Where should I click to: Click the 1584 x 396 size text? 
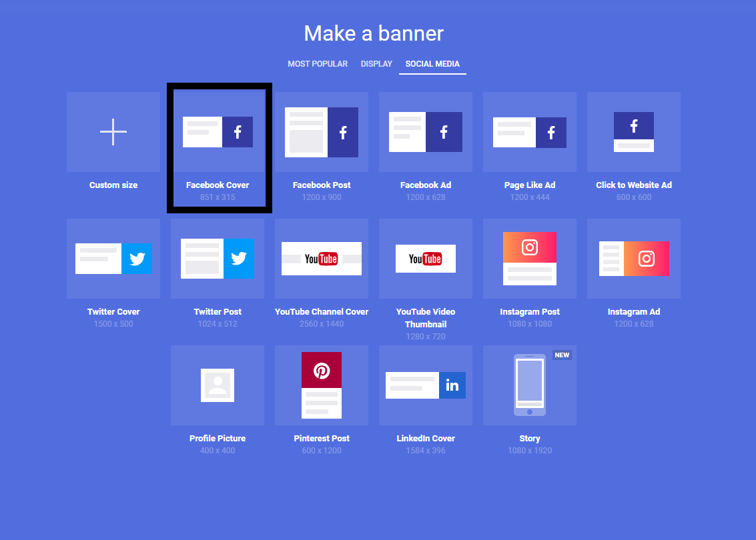[x=426, y=451]
